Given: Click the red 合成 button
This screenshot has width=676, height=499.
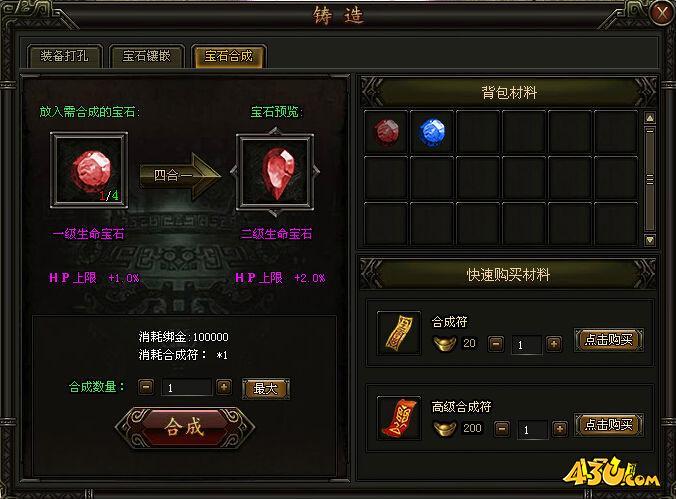Looking at the screenshot, I should 185,427.
